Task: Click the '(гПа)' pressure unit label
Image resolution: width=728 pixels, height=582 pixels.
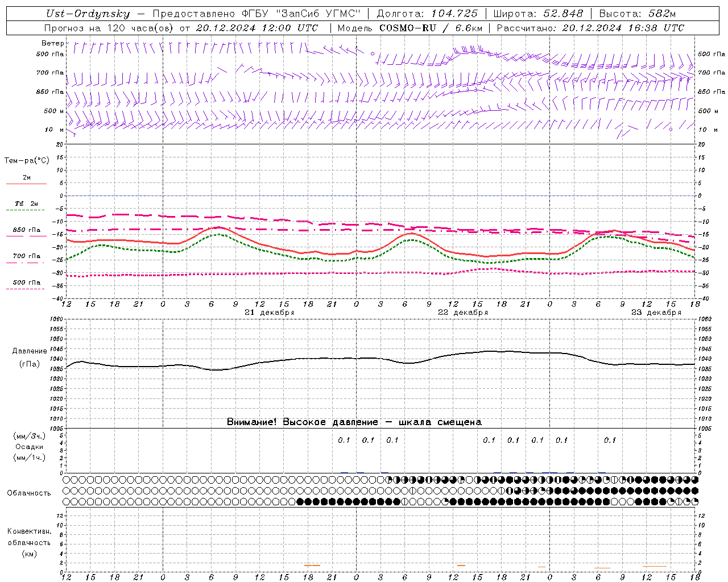Action: pyautogui.click(x=30, y=364)
